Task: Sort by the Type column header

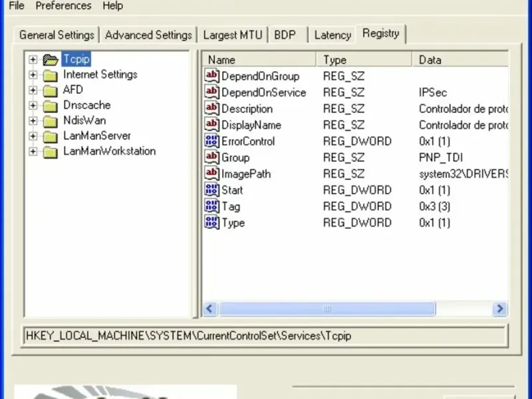Action: pyautogui.click(x=364, y=60)
